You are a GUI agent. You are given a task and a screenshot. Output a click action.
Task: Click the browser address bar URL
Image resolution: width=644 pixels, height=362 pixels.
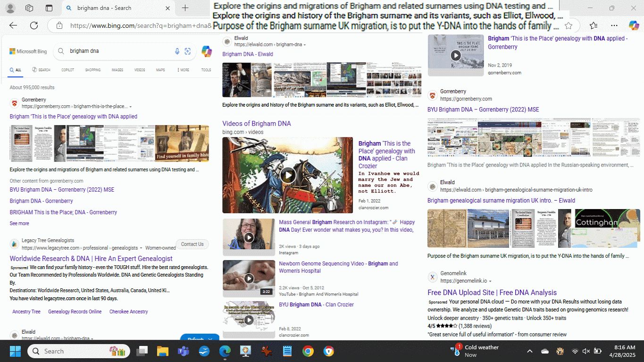[141, 25]
